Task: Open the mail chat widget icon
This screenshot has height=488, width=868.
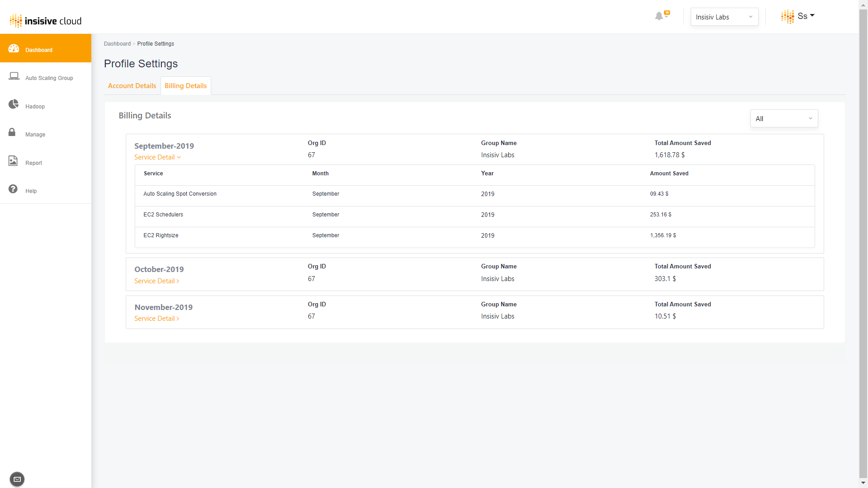Action: click(17, 479)
